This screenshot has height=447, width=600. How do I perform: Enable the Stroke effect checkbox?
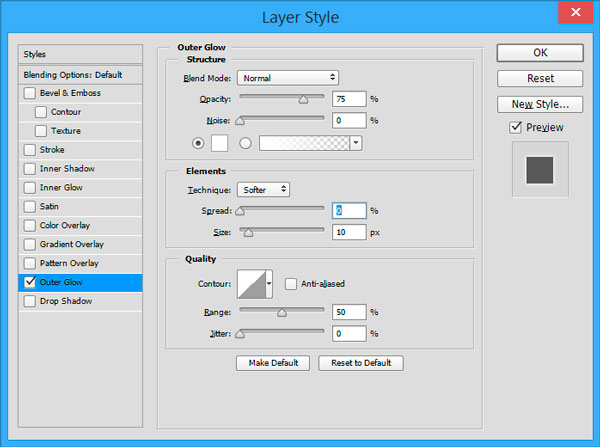tap(30, 150)
